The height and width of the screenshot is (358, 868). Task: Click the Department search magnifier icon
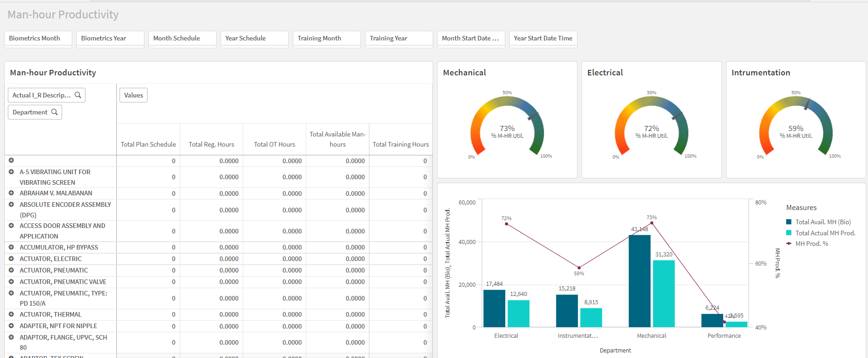click(54, 112)
